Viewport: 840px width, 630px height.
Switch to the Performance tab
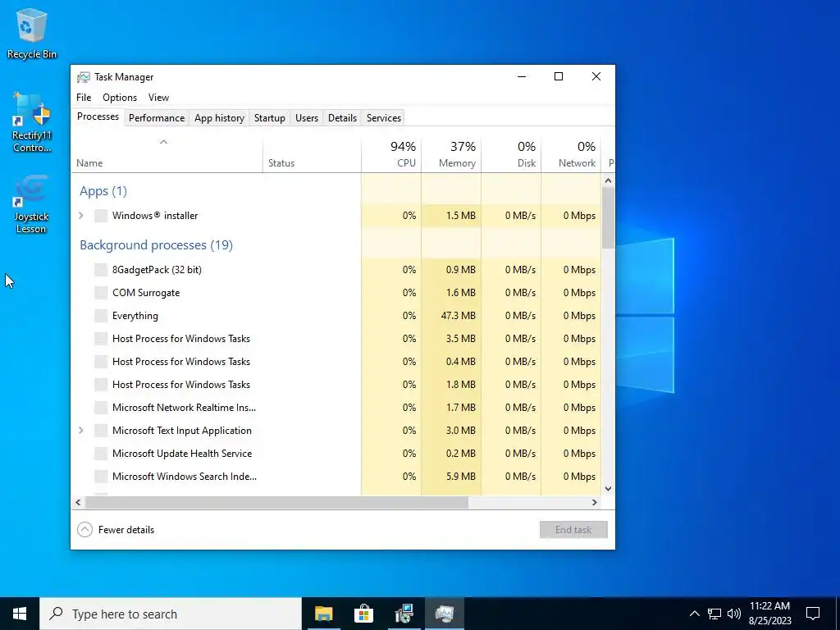coord(157,118)
